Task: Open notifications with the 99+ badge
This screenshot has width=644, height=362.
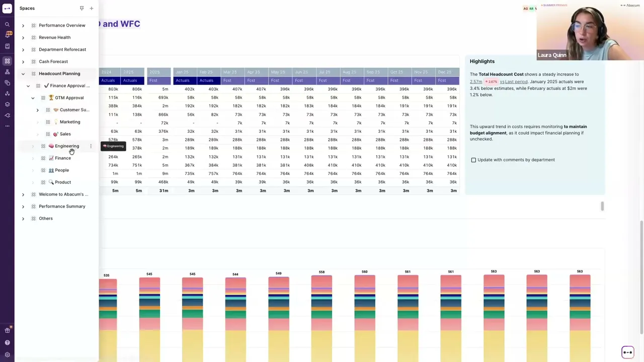Action: pos(7,35)
